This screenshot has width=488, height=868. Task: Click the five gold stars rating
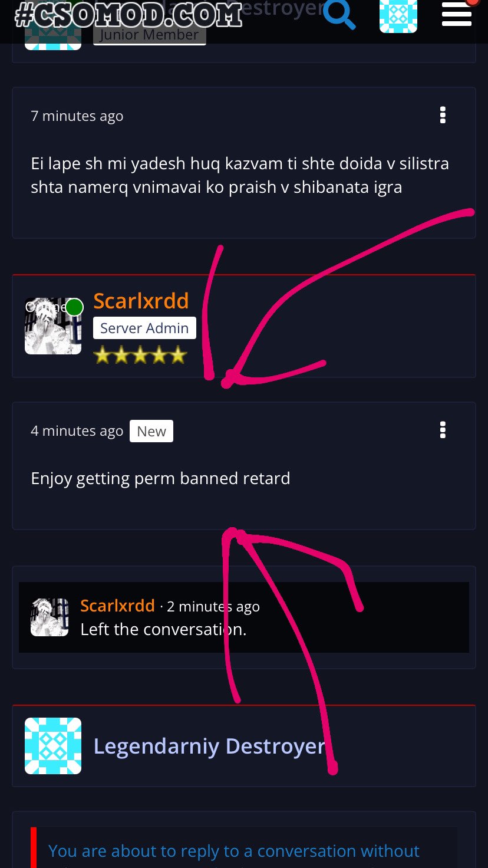point(140,355)
